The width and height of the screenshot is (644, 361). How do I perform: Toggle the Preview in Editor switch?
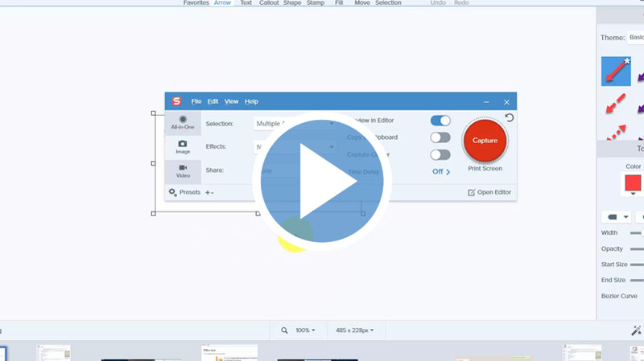pos(440,121)
